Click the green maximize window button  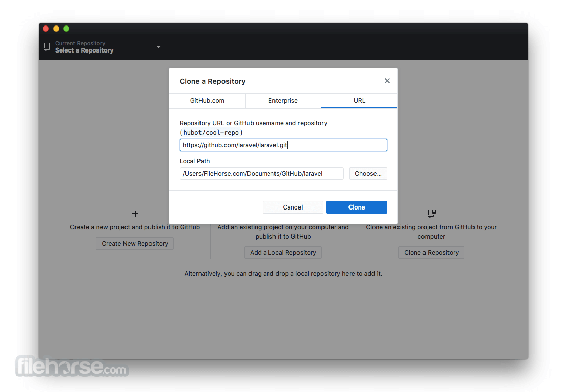[66, 29]
